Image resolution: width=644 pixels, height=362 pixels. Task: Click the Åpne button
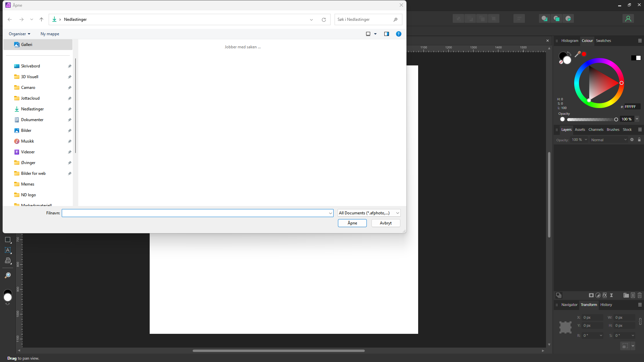coord(352,223)
